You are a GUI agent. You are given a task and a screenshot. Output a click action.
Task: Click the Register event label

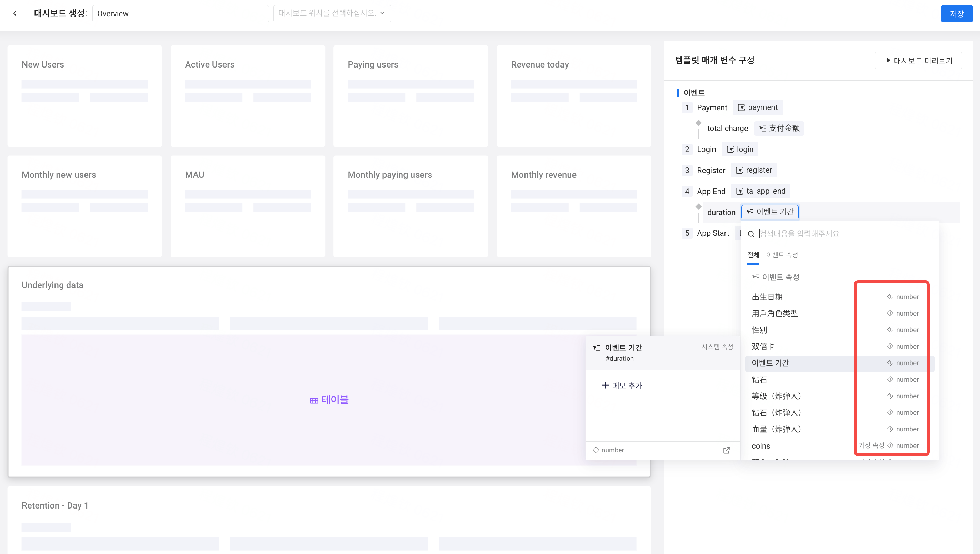(711, 171)
